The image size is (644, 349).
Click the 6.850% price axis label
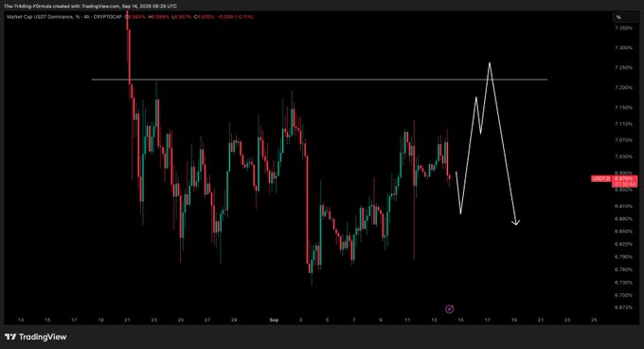tap(623, 231)
